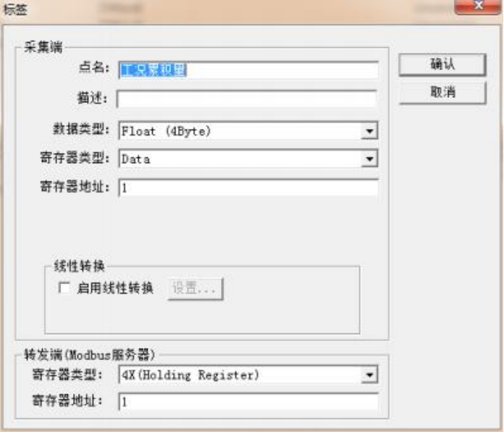Click the disabled 设置... button
The image size is (504, 432).
[195, 288]
